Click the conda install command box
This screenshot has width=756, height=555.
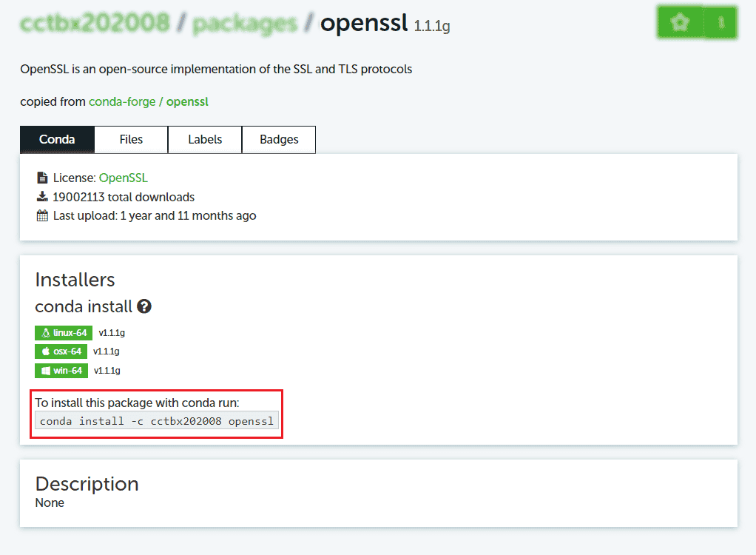pos(157,421)
